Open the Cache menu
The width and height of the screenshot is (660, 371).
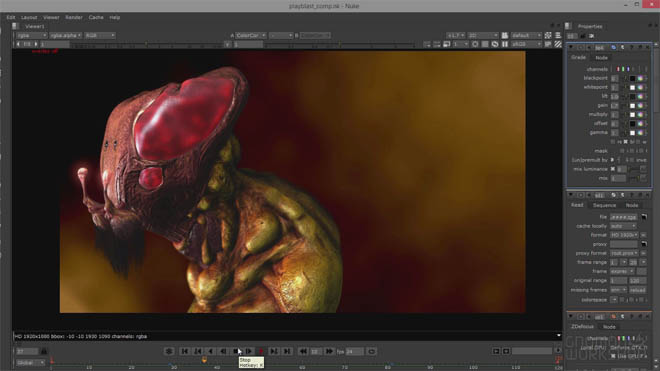[96, 17]
